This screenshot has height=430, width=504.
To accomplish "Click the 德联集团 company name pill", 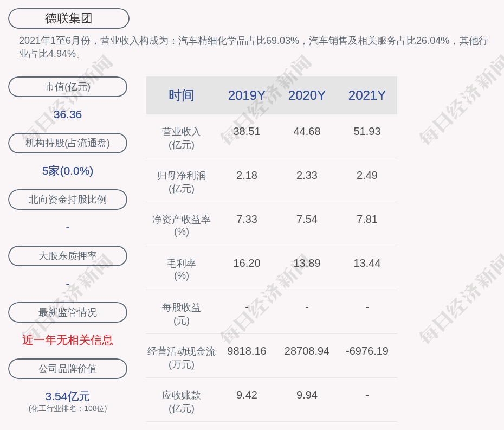I will click(68, 18).
